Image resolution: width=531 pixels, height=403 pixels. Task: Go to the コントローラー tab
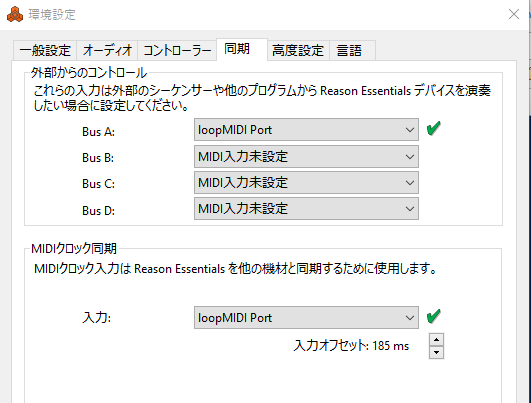[x=177, y=50]
